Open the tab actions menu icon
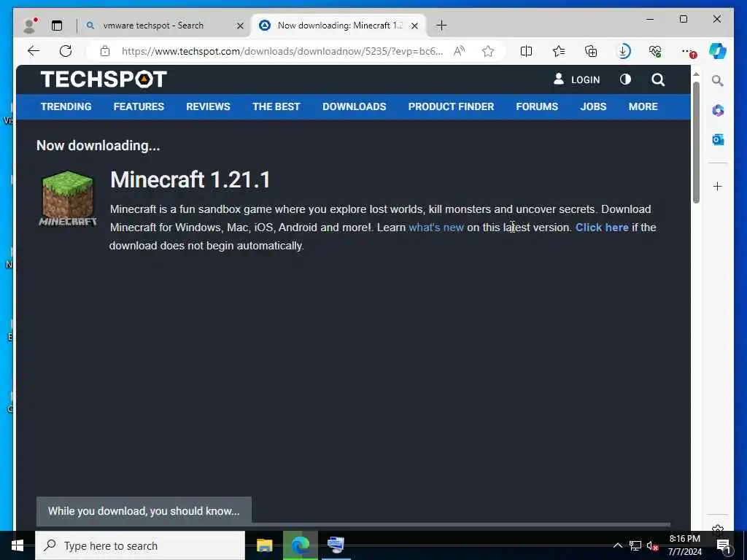 click(x=57, y=26)
